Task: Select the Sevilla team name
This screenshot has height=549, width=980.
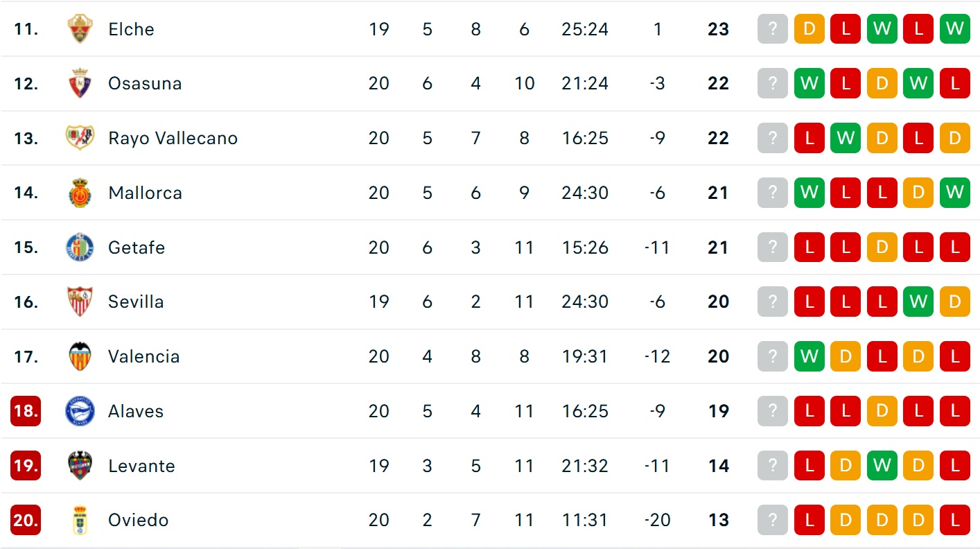Action: 136,302
